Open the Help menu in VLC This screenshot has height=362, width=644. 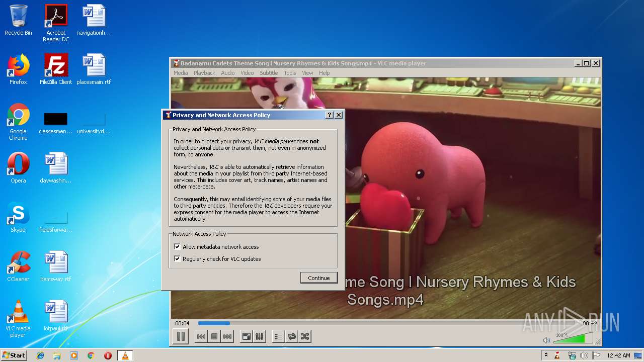(325, 73)
